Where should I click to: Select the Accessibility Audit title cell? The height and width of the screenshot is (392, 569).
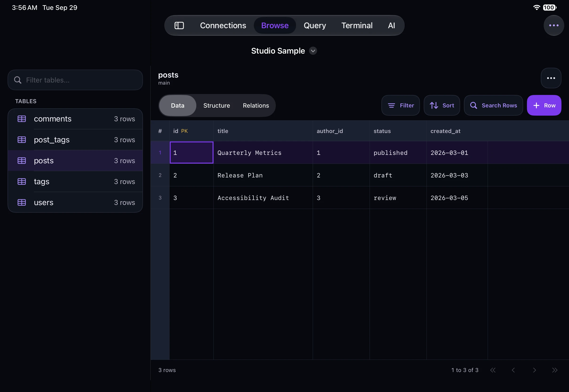click(263, 198)
